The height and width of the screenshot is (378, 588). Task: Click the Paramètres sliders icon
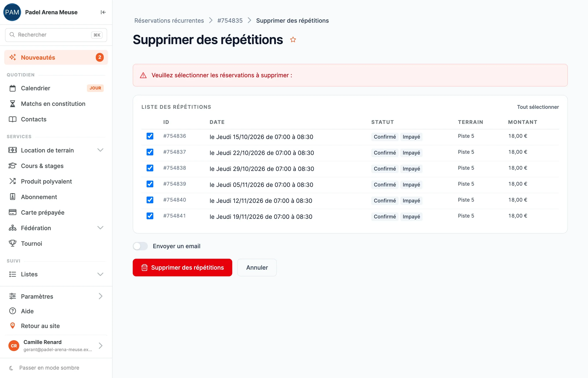tap(13, 296)
